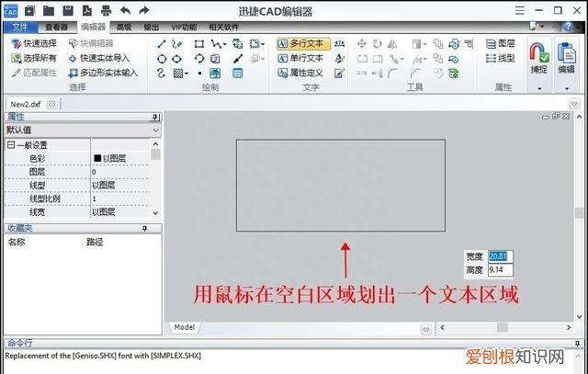Image resolution: width=588 pixels, height=374 pixels.
Task: Pin the 收藏夹 panel with pushpin
Action: (145, 229)
